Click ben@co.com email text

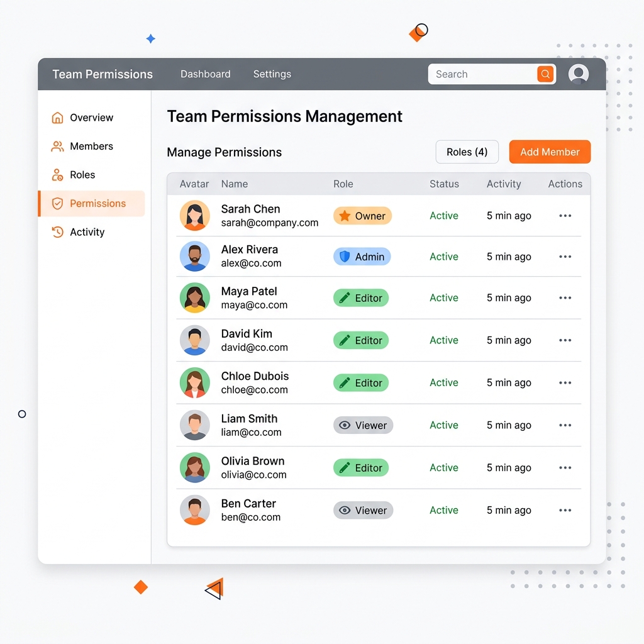click(x=250, y=518)
